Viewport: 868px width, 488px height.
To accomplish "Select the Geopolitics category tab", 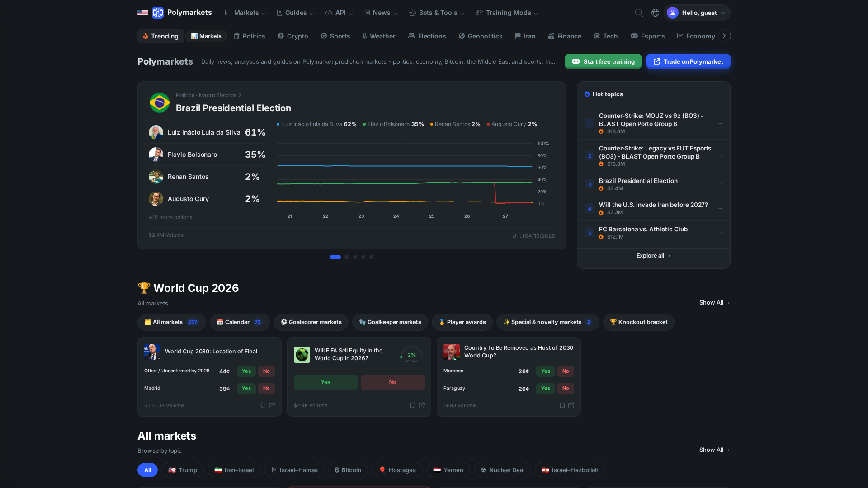I will pyautogui.click(x=481, y=36).
